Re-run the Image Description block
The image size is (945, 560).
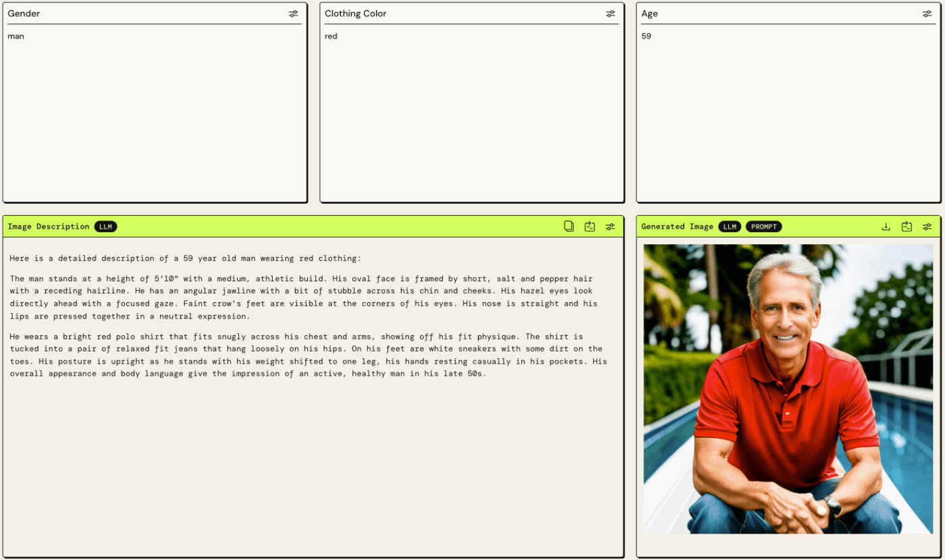[x=589, y=227]
